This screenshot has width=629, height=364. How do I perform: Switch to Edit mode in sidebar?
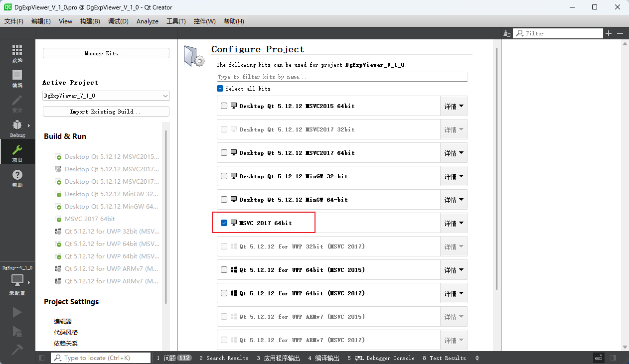[17, 78]
